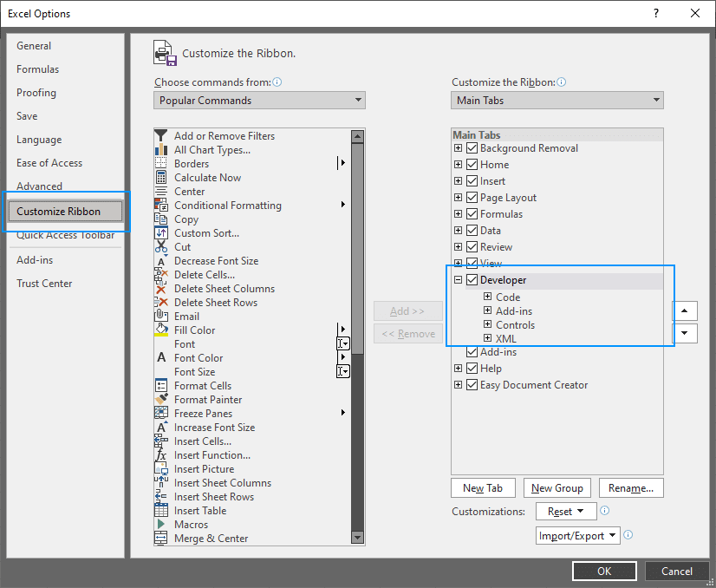Click the Insert Table icon
Image resolution: width=716 pixels, height=588 pixels.
click(161, 511)
